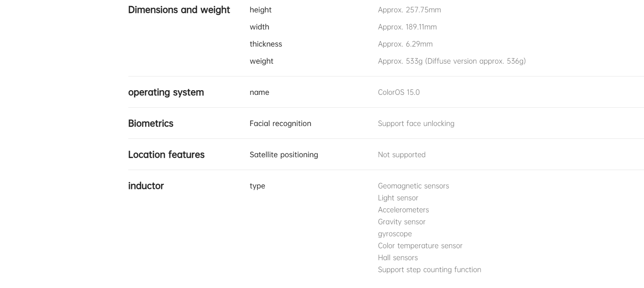This screenshot has width=644, height=288.
Task: Select the height label
Action: 260,10
